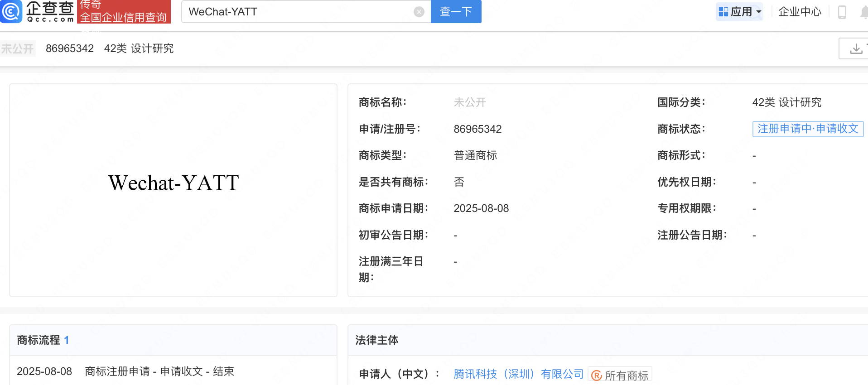Click the orange R icon beside 所有商标
The width and height of the screenshot is (868, 385).
coord(597,375)
